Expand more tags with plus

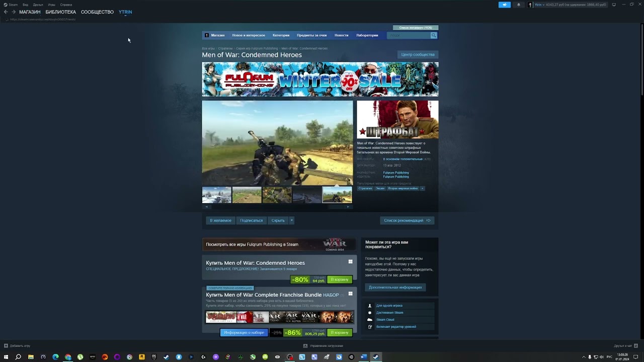(x=422, y=189)
